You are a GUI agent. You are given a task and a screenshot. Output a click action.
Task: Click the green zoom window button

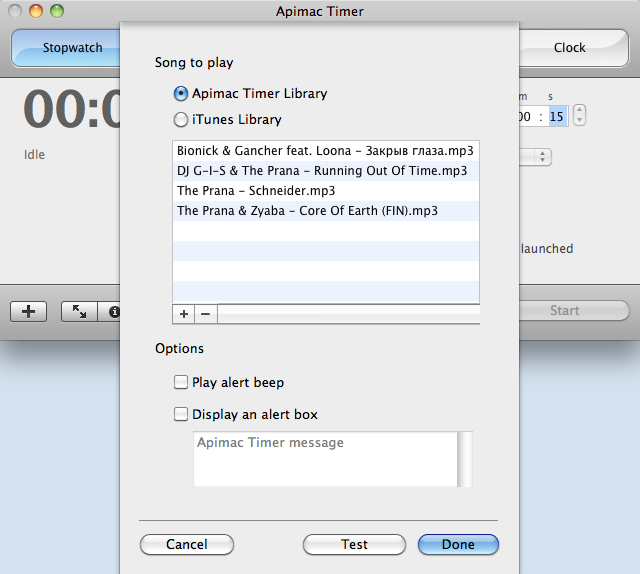click(x=57, y=11)
